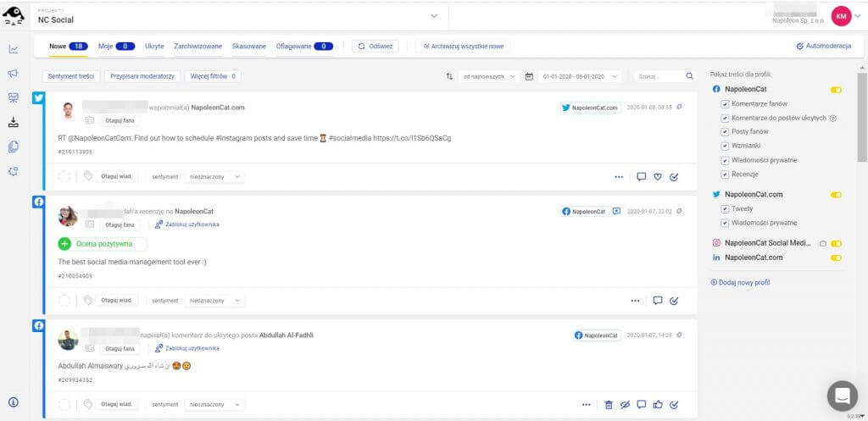Toggle Recenzje checkbox
The width and height of the screenshot is (868, 421).
point(725,174)
